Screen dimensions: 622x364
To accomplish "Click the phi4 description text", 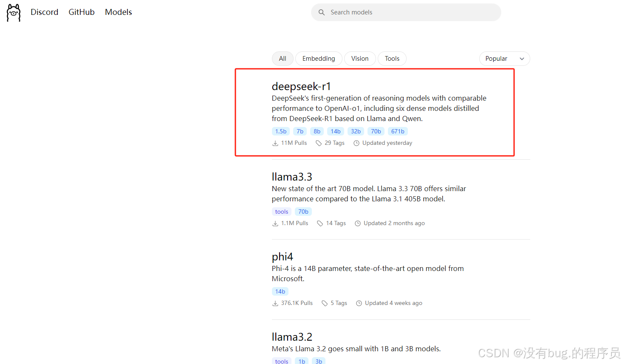I will click(x=368, y=274).
